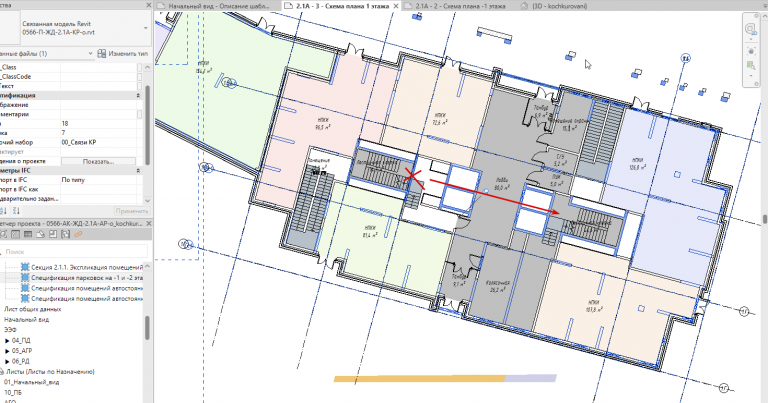
Task: Click schedule icon of Секция 2.1.1 row
Action: (x=25, y=267)
